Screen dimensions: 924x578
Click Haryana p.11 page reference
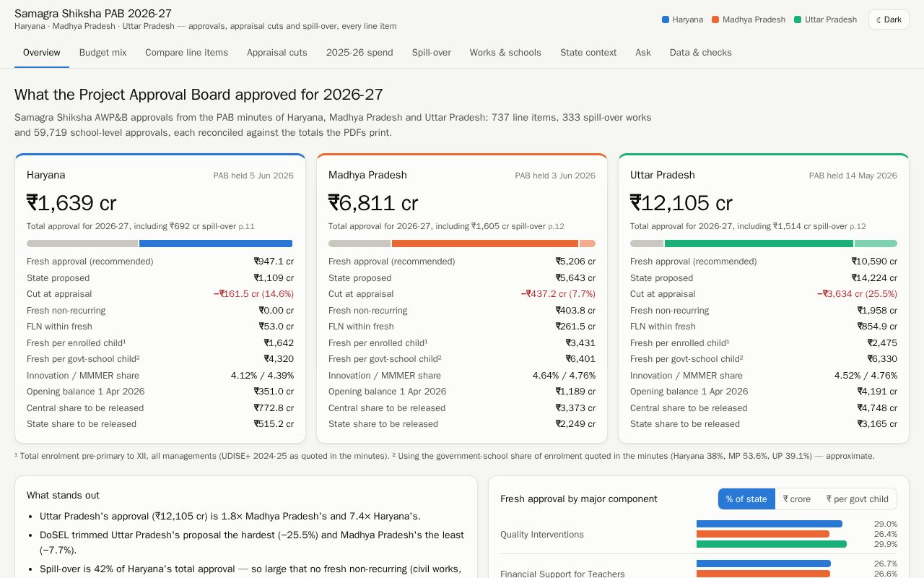click(246, 227)
